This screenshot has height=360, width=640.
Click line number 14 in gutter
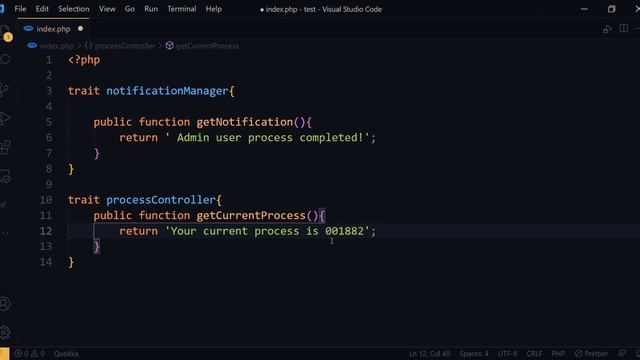click(46, 262)
